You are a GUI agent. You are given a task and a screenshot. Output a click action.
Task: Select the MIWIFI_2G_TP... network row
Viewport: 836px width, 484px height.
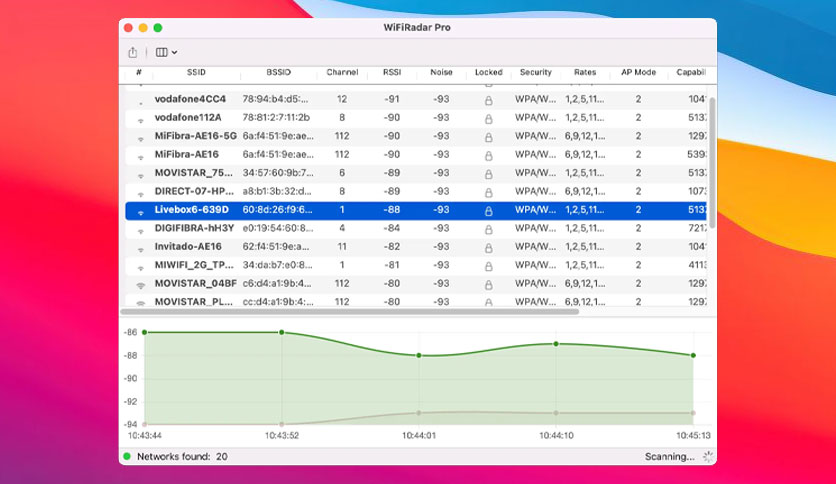[x=416, y=265]
